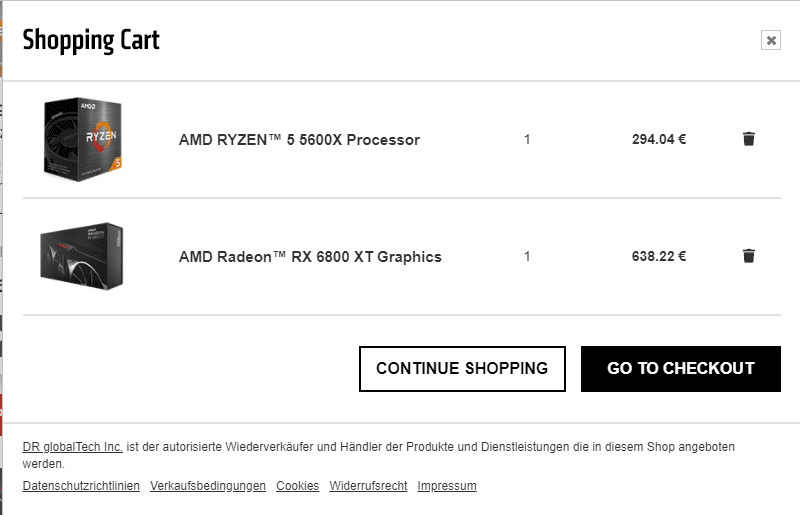The height and width of the screenshot is (515, 800).
Task: Click the 638.22 € price
Action: click(659, 256)
